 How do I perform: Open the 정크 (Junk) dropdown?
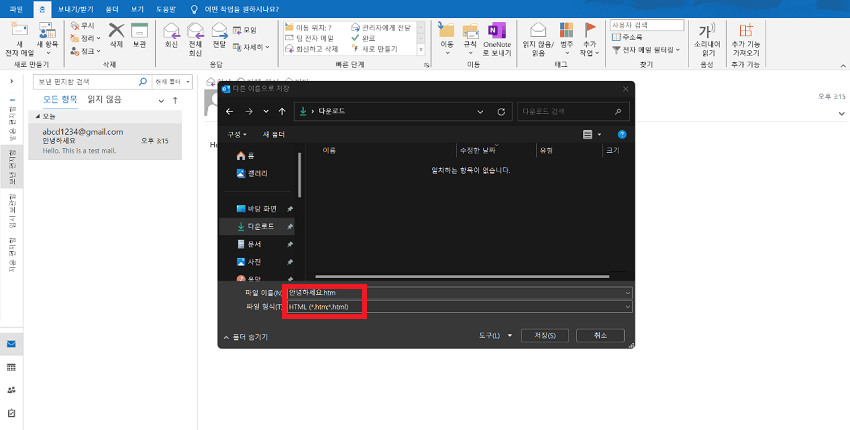(x=86, y=52)
